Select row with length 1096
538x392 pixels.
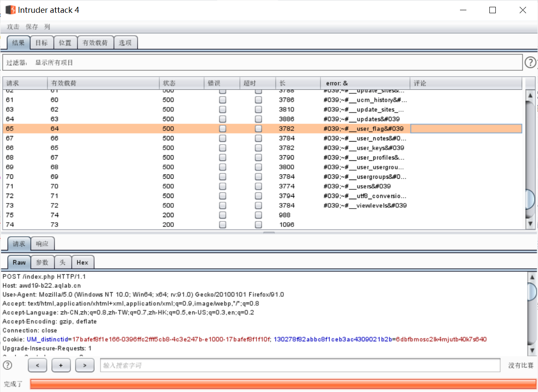263,225
